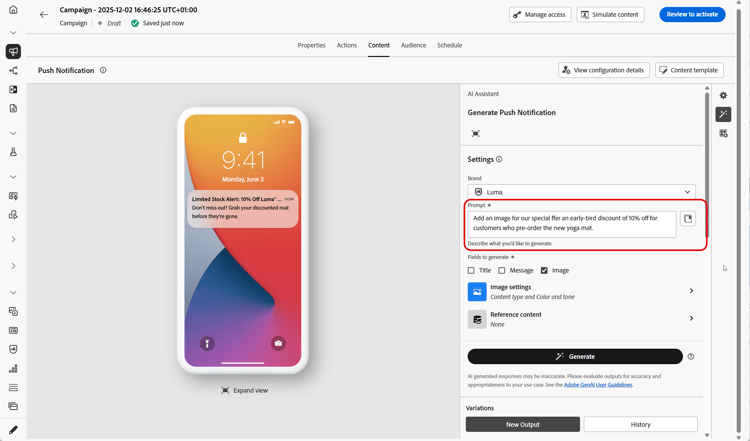Click the right rail icon below the wand
The width and height of the screenshot is (750, 441).
click(723, 133)
